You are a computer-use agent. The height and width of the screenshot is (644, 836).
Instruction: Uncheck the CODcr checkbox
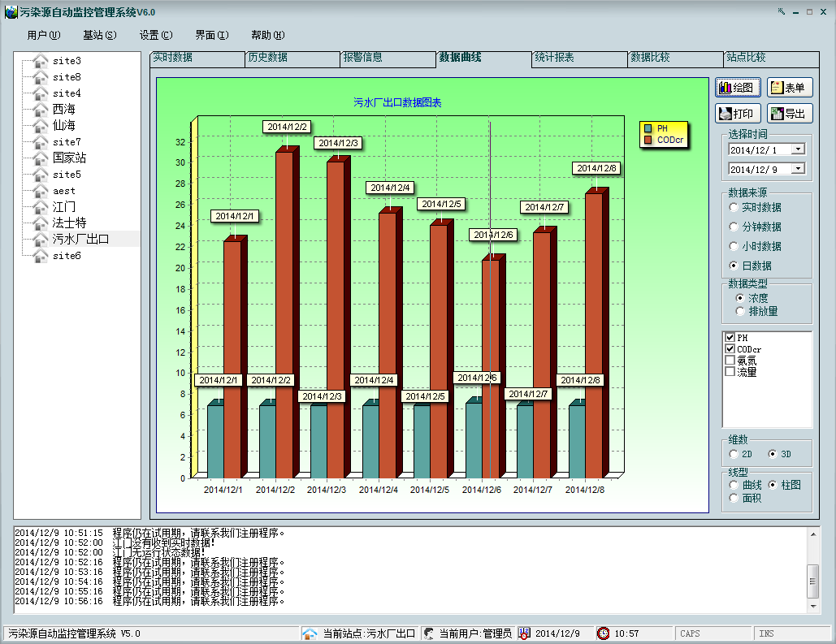730,348
